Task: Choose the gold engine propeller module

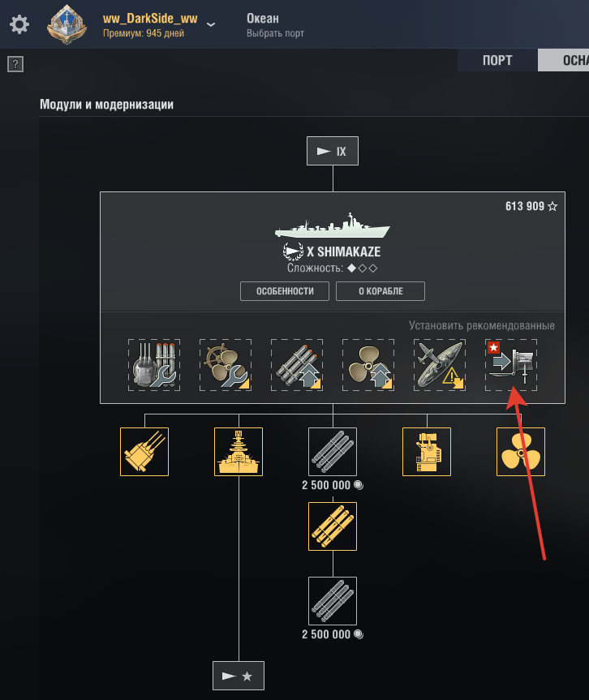Action: (521, 452)
